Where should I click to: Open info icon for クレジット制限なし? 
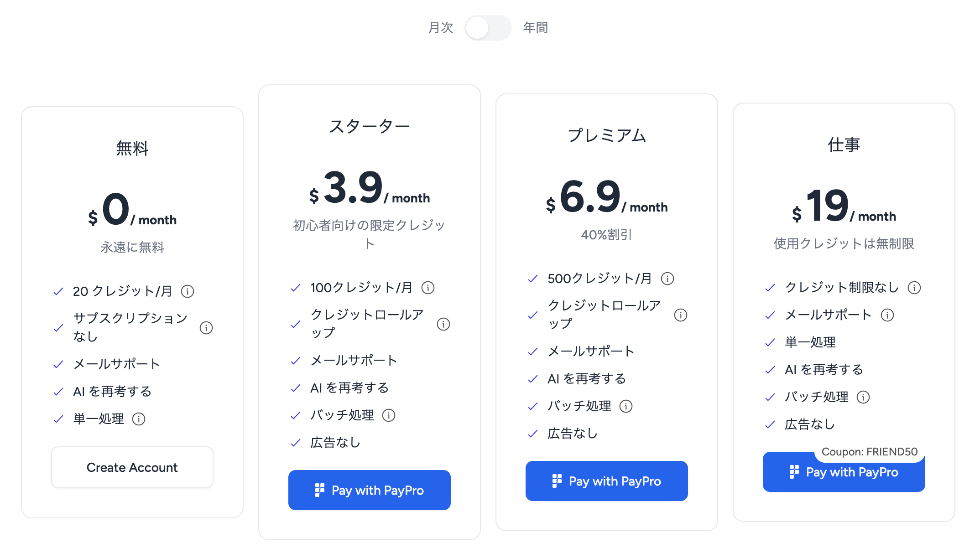pos(914,288)
